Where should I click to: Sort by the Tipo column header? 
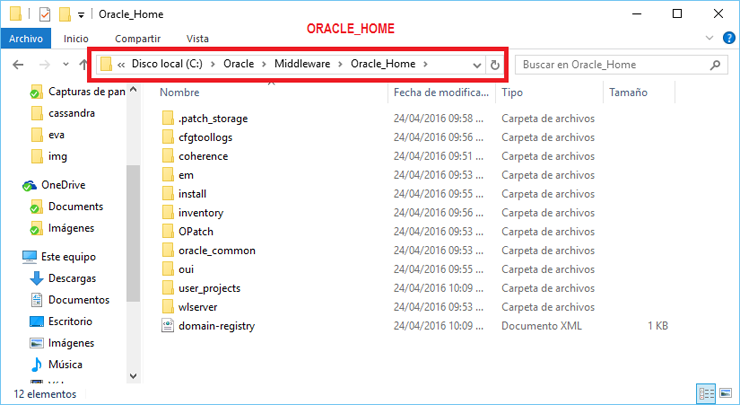(512, 93)
